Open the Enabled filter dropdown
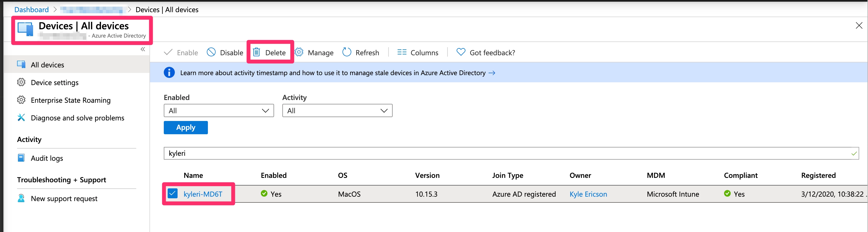Image resolution: width=868 pixels, height=232 pixels. 219,110
